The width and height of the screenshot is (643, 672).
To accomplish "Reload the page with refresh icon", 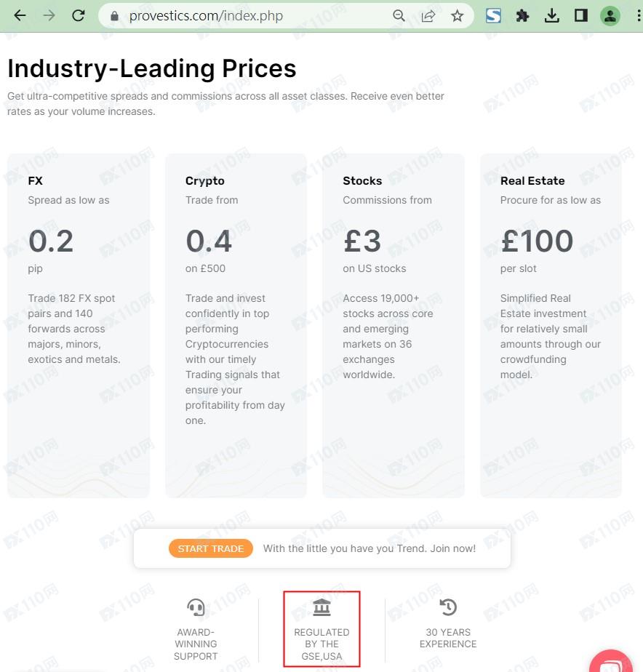I will tap(79, 15).
